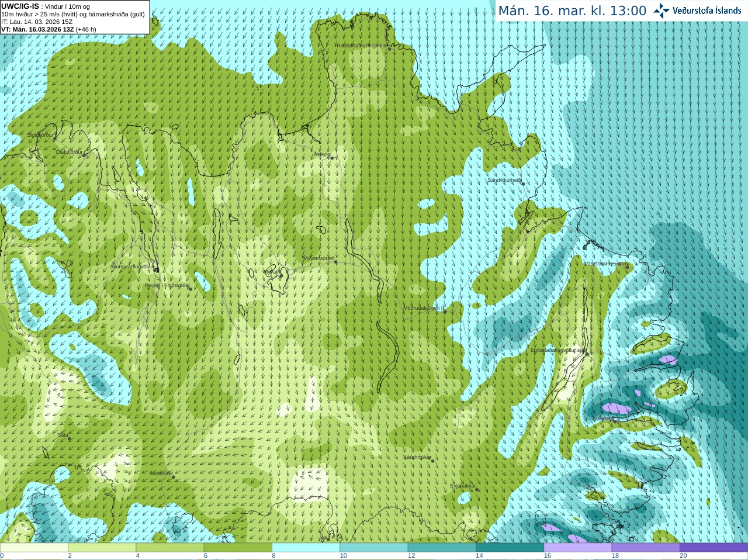
Task: Click the Siglufjörður station marker
Action: coord(55,139)
